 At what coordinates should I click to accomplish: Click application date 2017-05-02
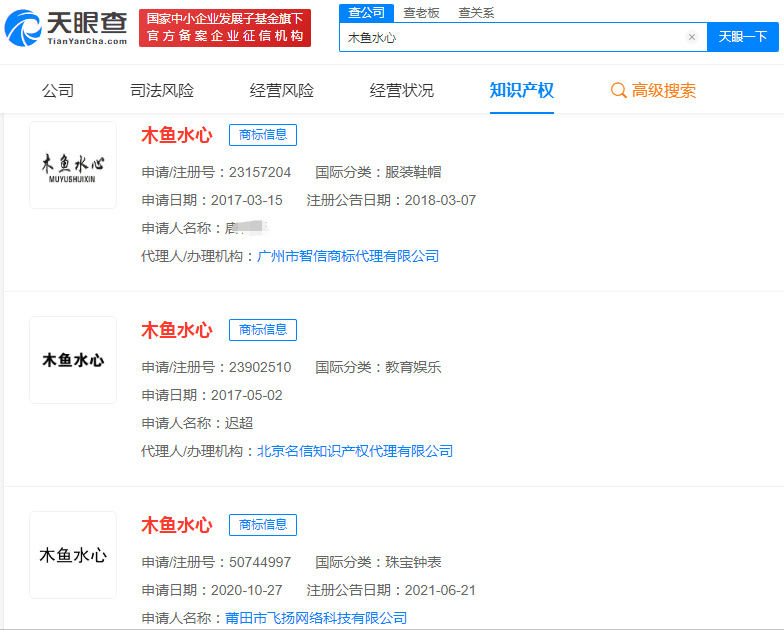pos(247,396)
